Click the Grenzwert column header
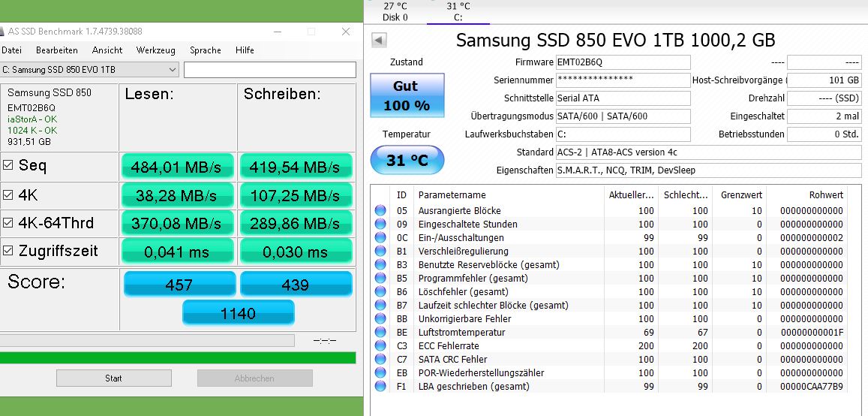This screenshot has width=868, height=416. pos(740,195)
